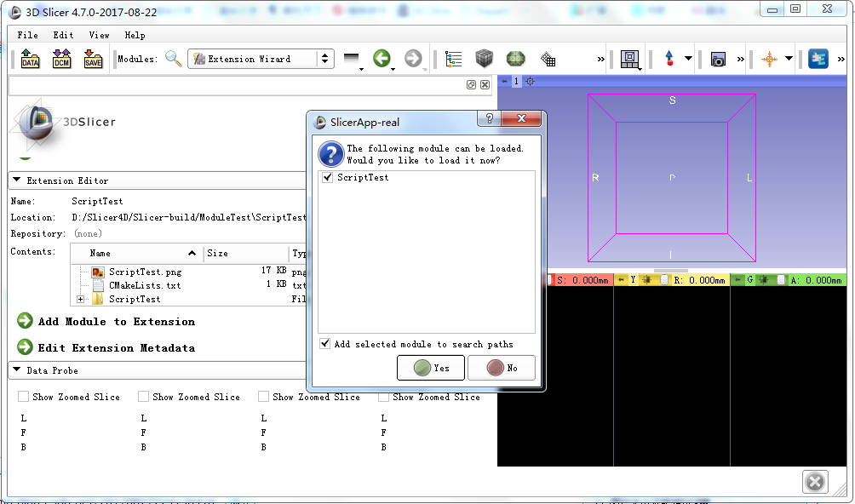The image size is (855, 504).
Task: Click the dialog help question button
Action: point(489,118)
